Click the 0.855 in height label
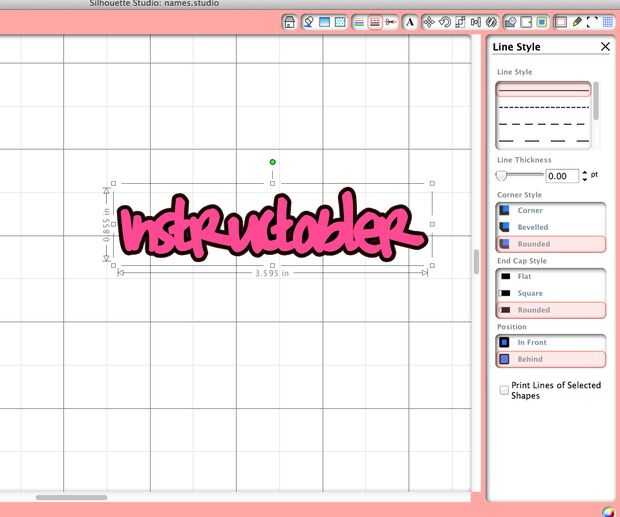 click(106, 225)
